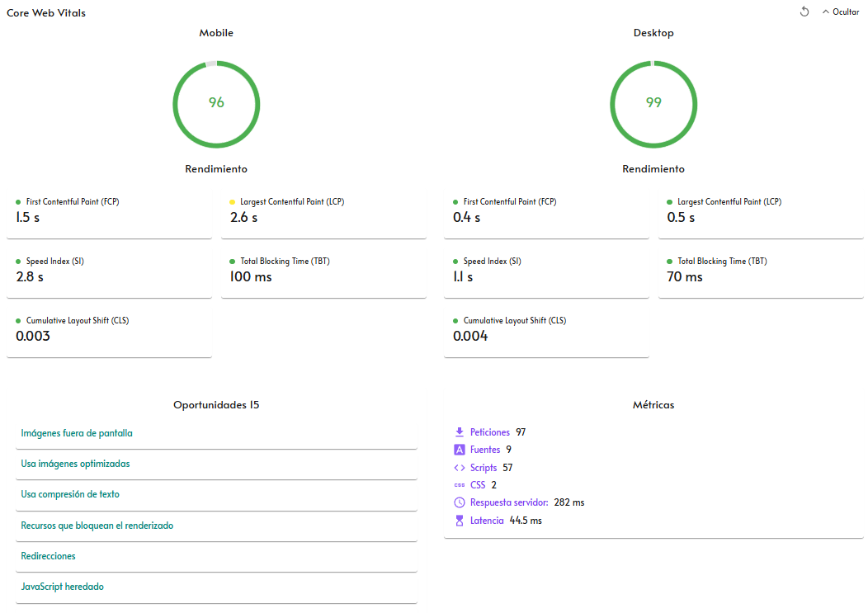Expand Usa imágenes optimizadas opportunity

click(216, 464)
